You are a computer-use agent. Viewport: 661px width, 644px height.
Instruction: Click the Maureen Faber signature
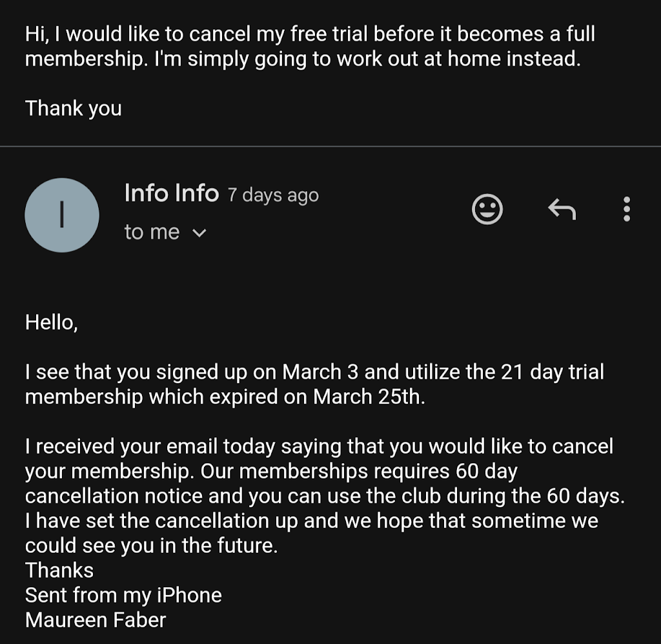coord(96,620)
